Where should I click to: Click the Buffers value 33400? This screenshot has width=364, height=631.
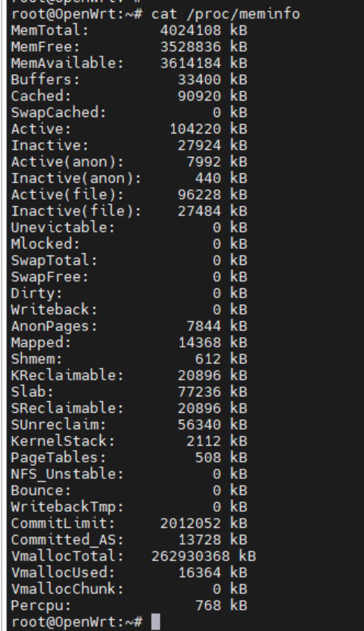tap(199, 80)
